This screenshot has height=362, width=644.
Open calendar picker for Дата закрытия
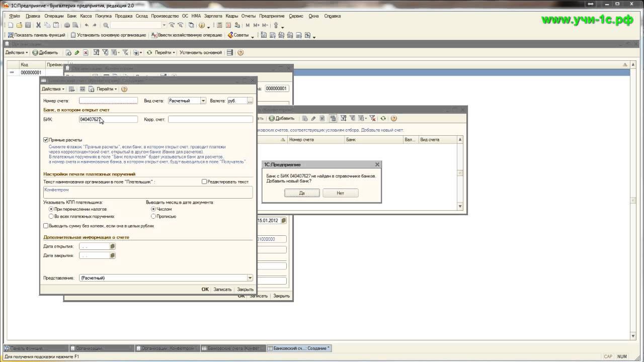point(112,255)
